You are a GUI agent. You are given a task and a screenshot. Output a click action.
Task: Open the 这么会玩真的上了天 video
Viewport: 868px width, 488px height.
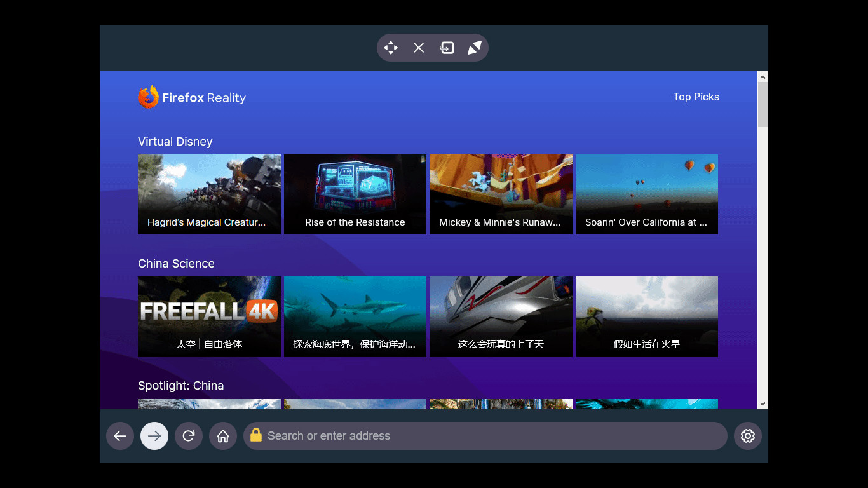tap(501, 316)
